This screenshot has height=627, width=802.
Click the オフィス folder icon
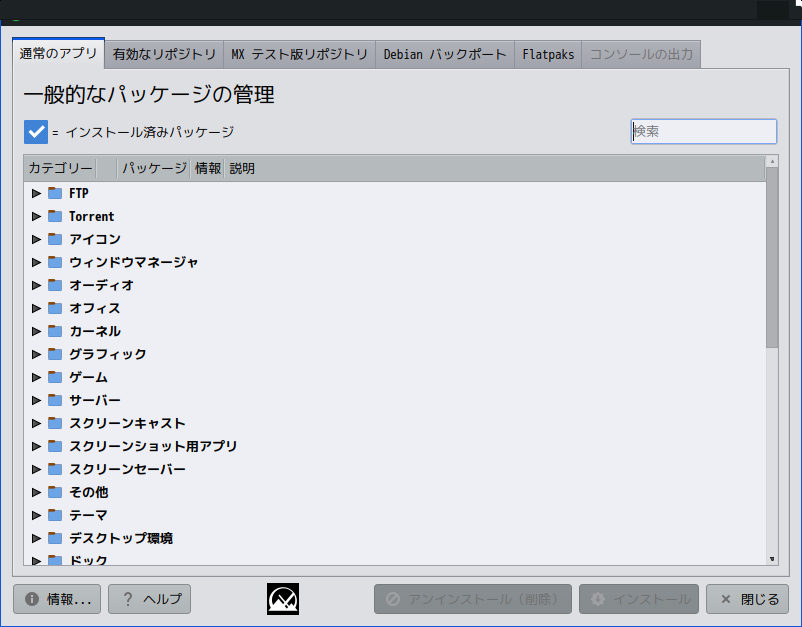point(55,308)
